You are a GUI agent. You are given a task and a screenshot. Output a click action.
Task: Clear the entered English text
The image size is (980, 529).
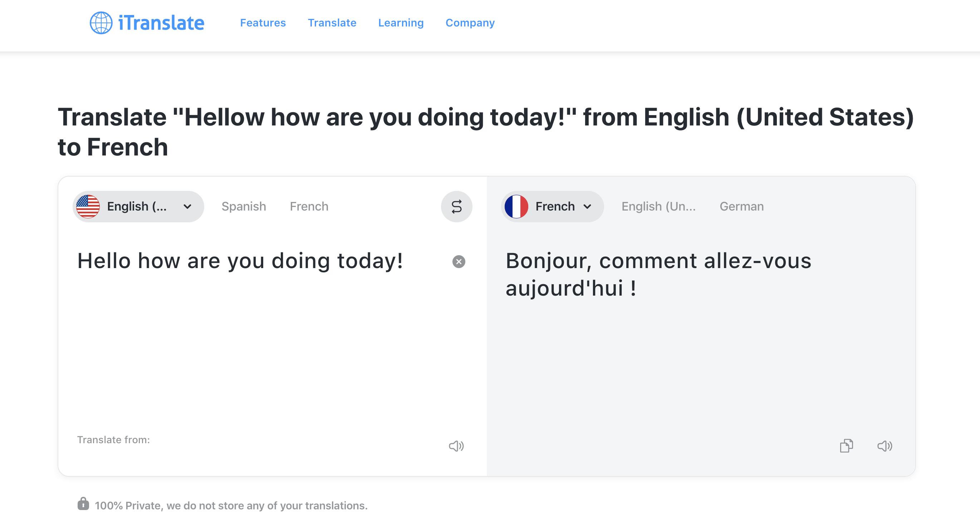tap(459, 261)
